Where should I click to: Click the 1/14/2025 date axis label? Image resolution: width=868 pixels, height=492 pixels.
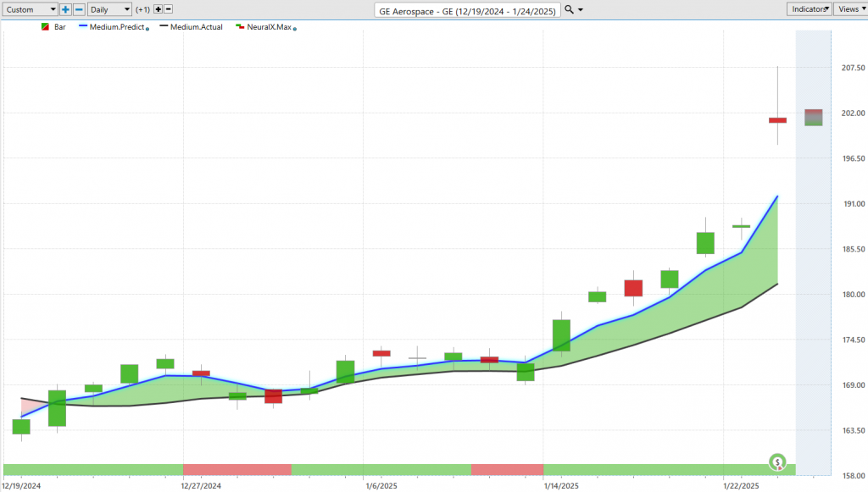pos(561,486)
